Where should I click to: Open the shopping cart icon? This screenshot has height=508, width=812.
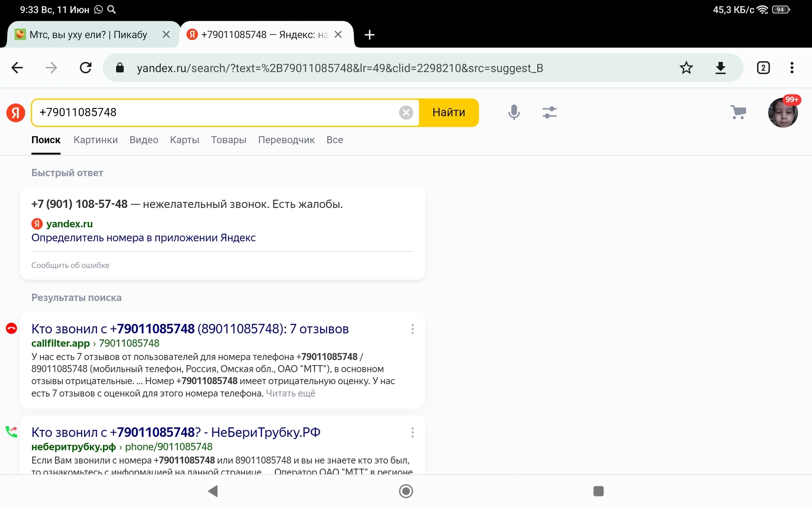(738, 112)
